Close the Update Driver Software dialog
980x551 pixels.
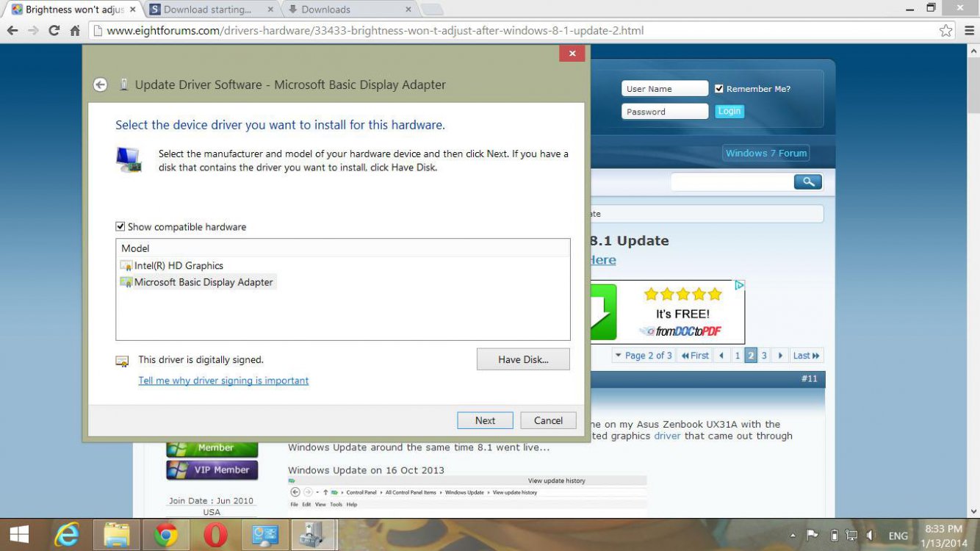(572, 53)
